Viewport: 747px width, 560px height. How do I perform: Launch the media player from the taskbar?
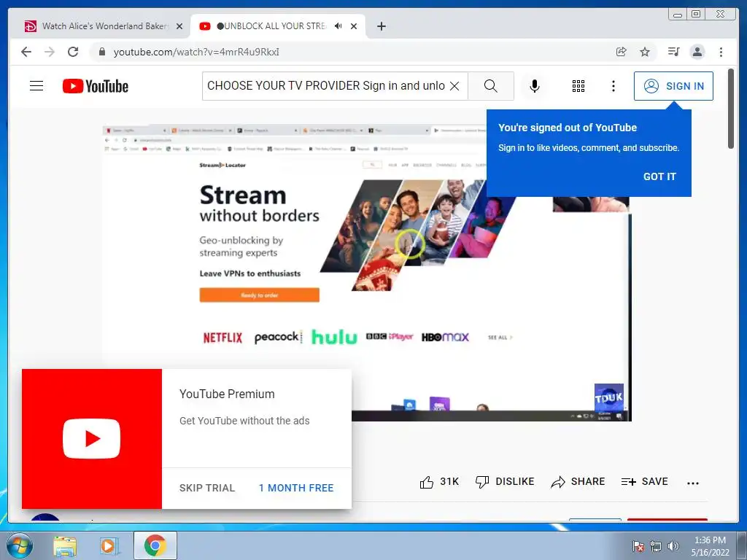pyautogui.click(x=109, y=545)
